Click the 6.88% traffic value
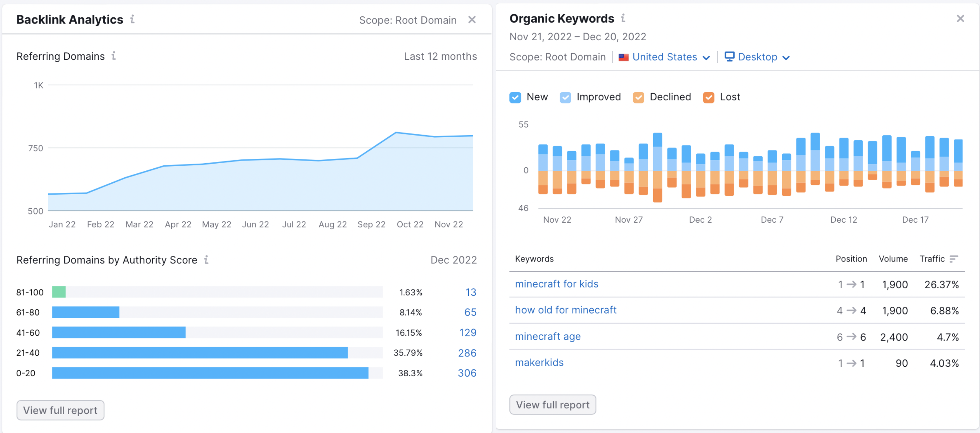Image resolution: width=980 pixels, height=433 pixels. click(x=944, y=311)
